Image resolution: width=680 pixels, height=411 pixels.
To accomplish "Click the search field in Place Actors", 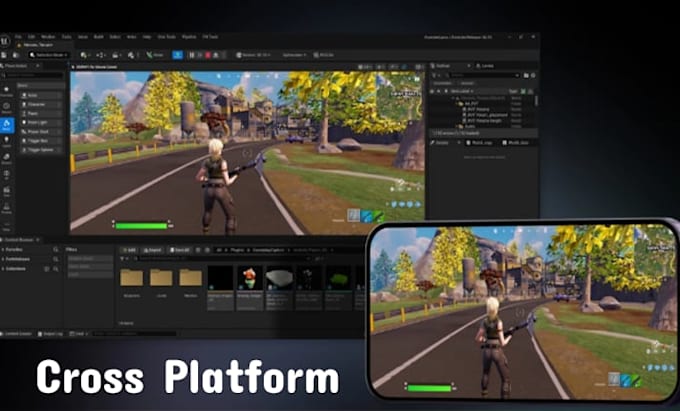I will click(x=34, y=75).
